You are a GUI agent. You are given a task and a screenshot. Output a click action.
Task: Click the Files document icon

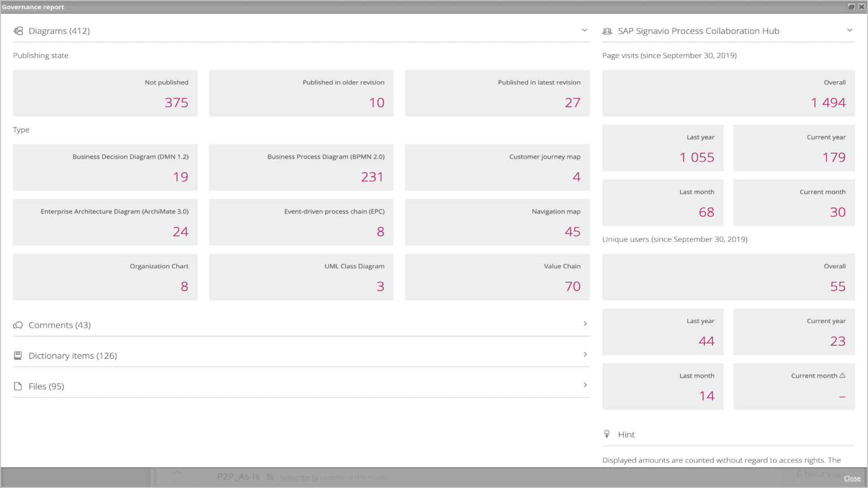(18, 386)
